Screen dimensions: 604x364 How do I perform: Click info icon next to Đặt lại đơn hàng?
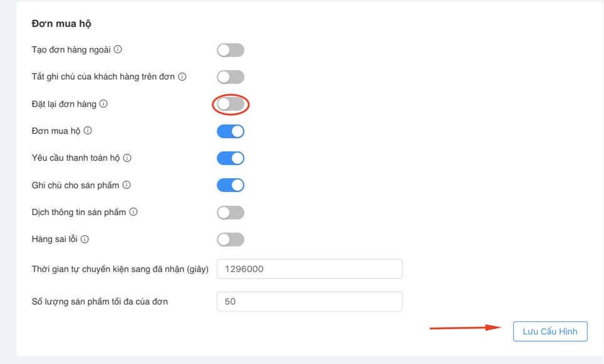pyautogui.click(x=104, y=104)
